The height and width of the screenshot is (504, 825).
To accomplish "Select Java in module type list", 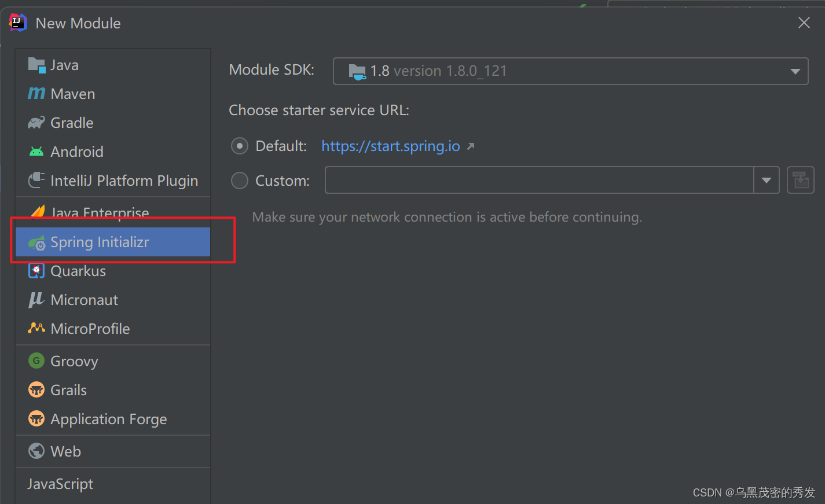I will pyautogui.click(x=113, y=65).
